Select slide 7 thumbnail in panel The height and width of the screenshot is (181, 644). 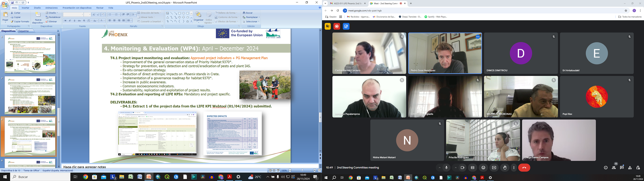[x=30, y=95]
